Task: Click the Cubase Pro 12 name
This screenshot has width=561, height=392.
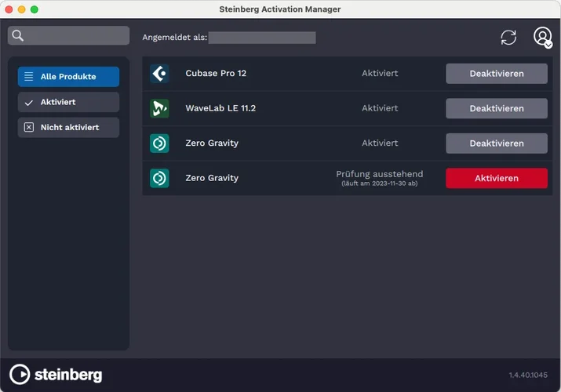Action: point(216,73)
